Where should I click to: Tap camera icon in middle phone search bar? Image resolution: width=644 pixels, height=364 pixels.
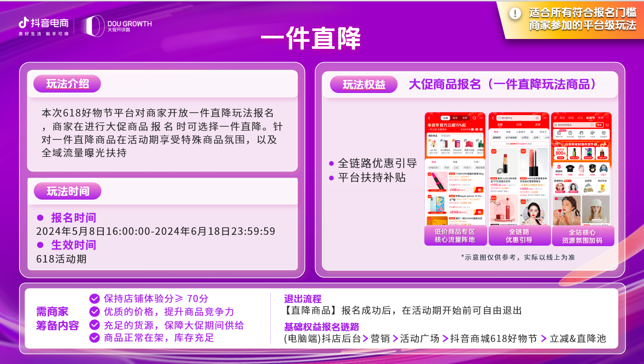pyautogui.click(x=537, y=118)
